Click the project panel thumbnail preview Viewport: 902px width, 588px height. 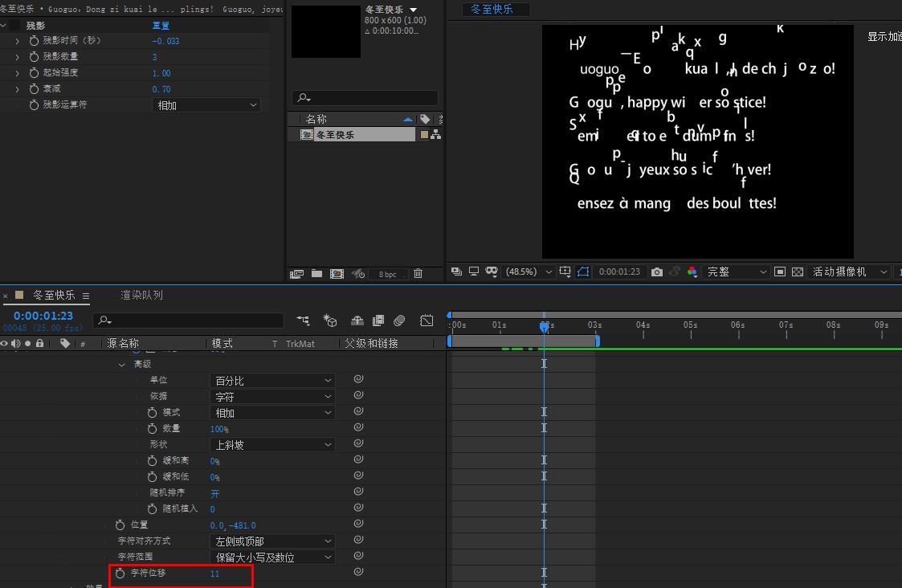pyautogui.click(x=325, y=31)
